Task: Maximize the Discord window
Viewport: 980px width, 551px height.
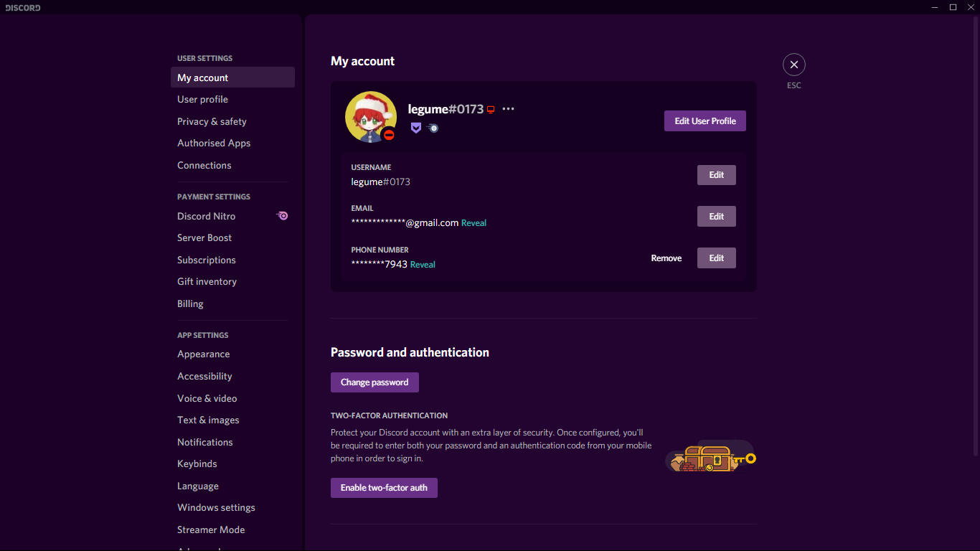Action: 953,7
